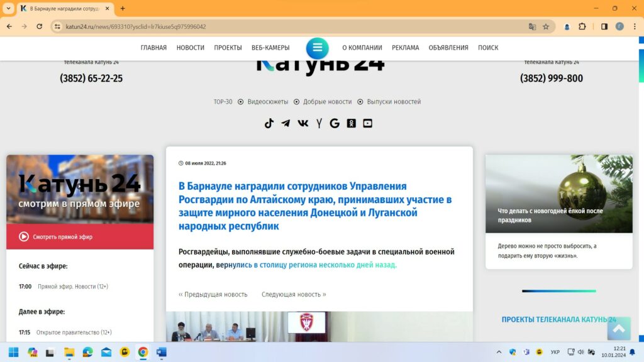Expand the Chrome tab search dropdown
Screen dimensions: 644x362
tap(8, 8)
